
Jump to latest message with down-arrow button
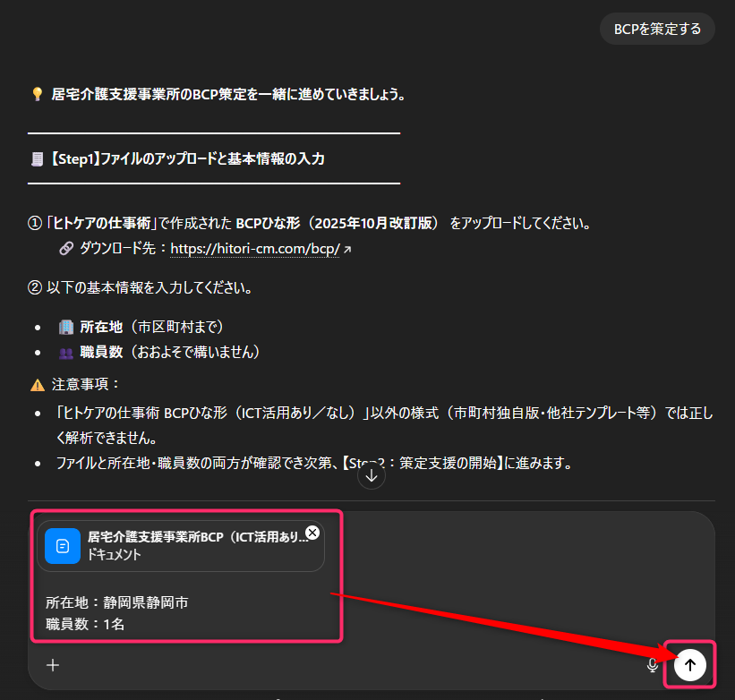point(372,475)
